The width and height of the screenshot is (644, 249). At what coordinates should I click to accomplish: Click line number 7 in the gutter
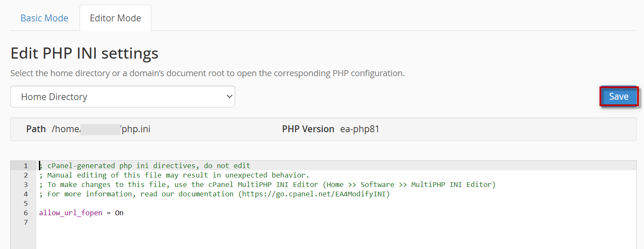pyautogui.click(x=26, y=222)
